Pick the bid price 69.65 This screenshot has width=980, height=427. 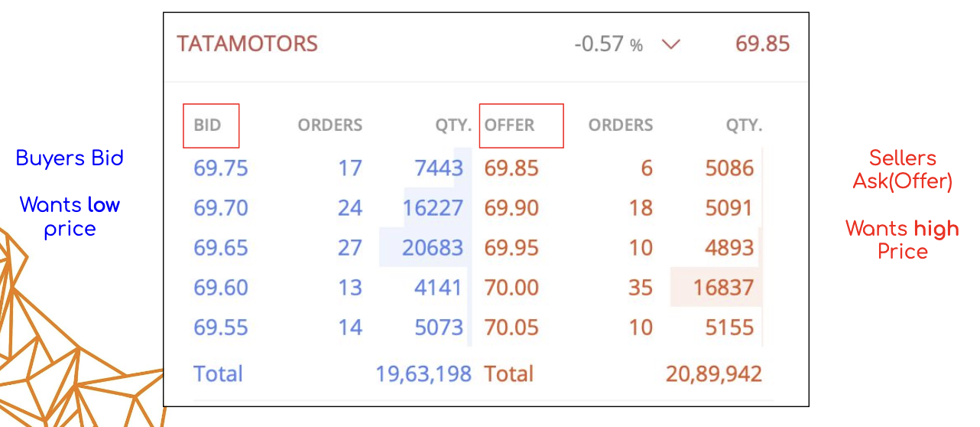(221, 248)
